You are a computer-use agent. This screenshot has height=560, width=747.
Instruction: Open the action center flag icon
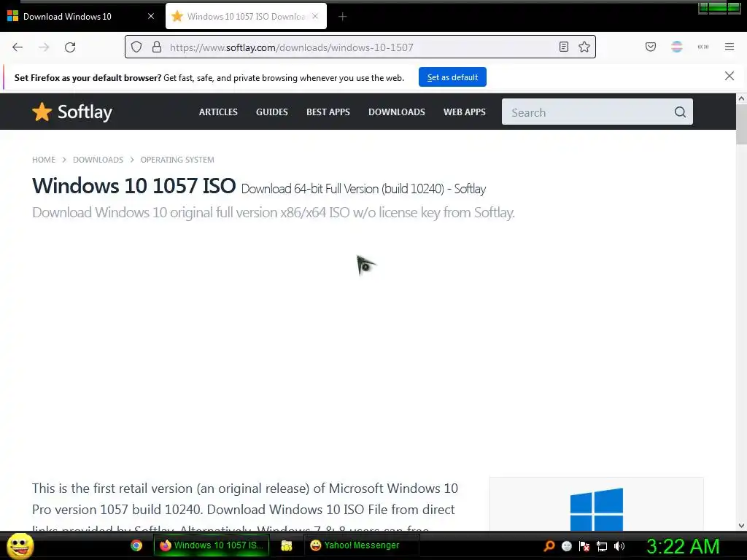(584, 546)
